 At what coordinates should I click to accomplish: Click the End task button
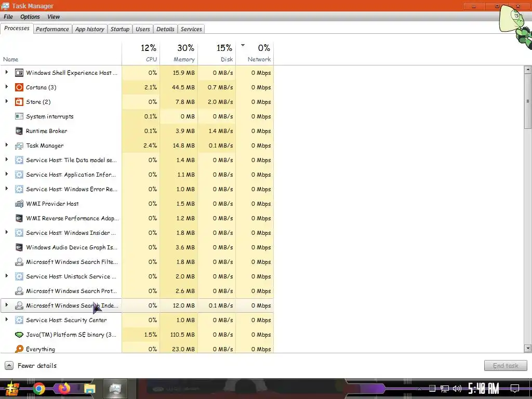(x=505, y=366)
